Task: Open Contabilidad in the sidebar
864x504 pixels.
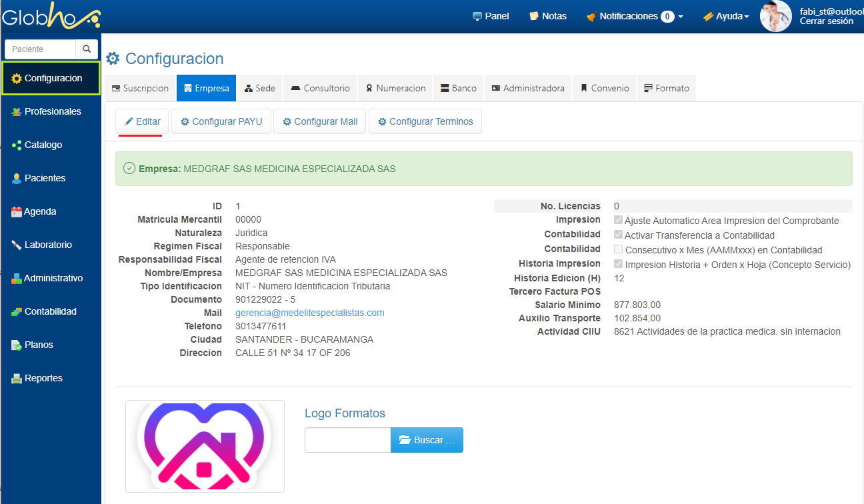Action: (50, 311)
